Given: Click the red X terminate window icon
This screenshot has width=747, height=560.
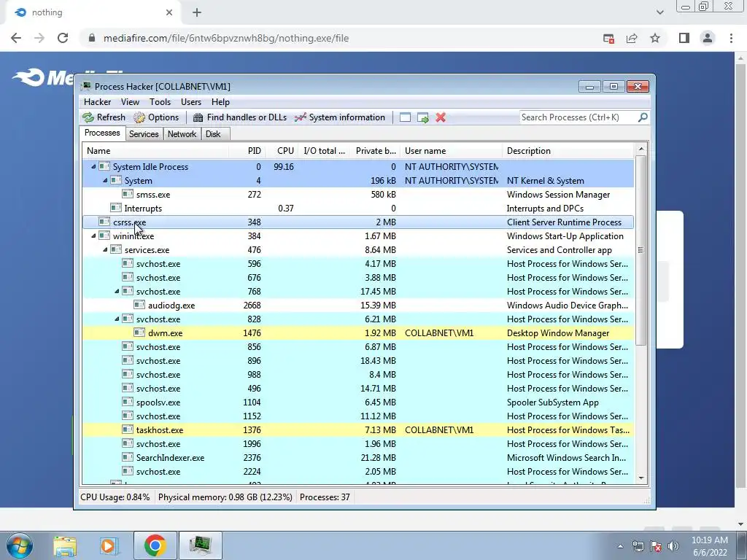Looking at the screenshot, I should (x=441, y=117).
